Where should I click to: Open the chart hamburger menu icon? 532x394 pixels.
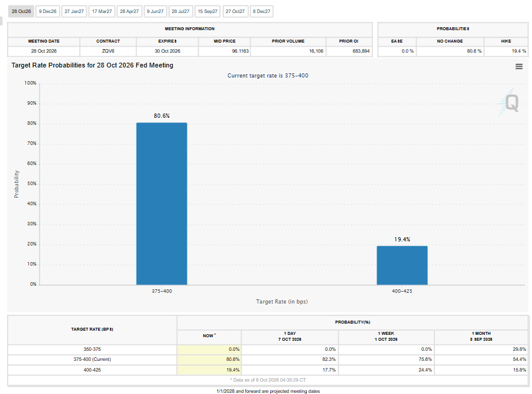point(519,67)
